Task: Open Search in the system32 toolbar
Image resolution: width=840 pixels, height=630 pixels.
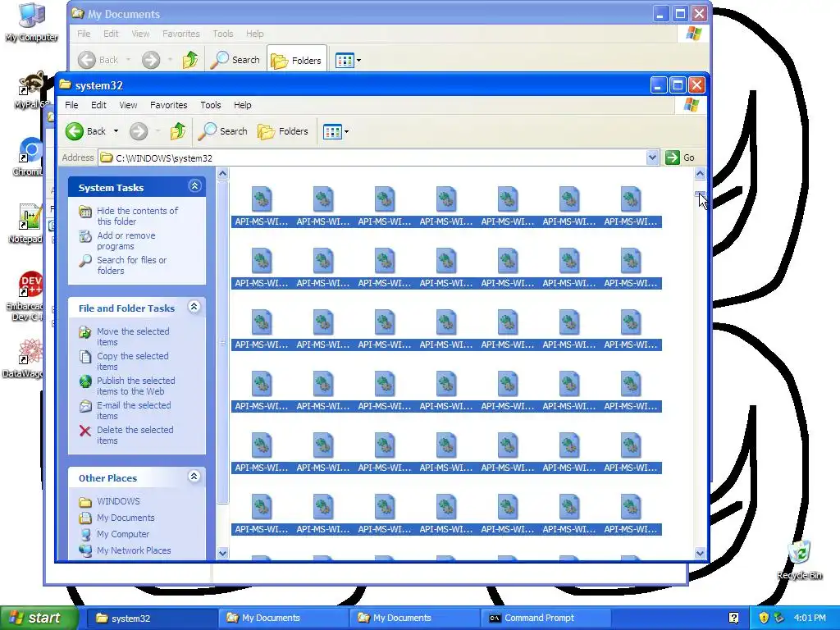Action: coord(223,131)
